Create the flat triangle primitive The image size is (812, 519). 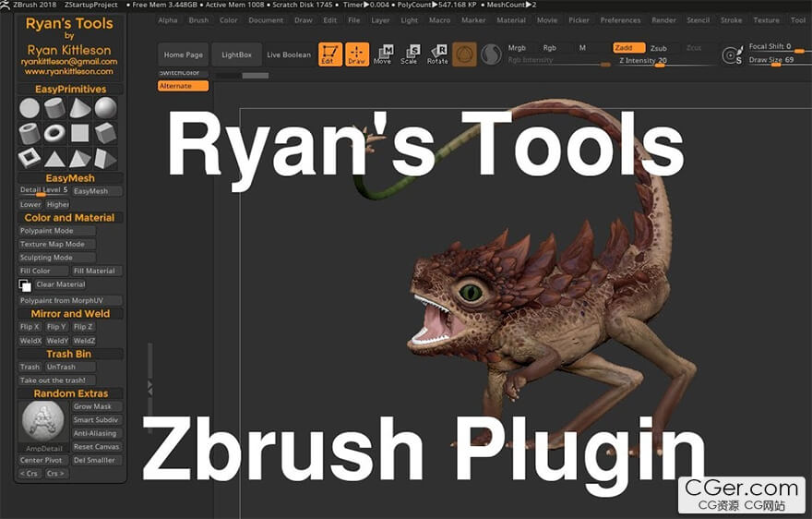pos(54,158)
